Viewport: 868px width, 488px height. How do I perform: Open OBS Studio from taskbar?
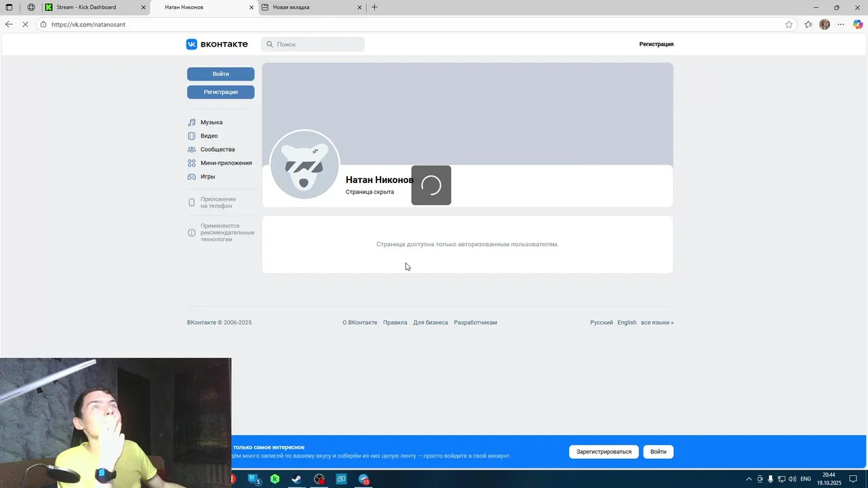point(319,479)
